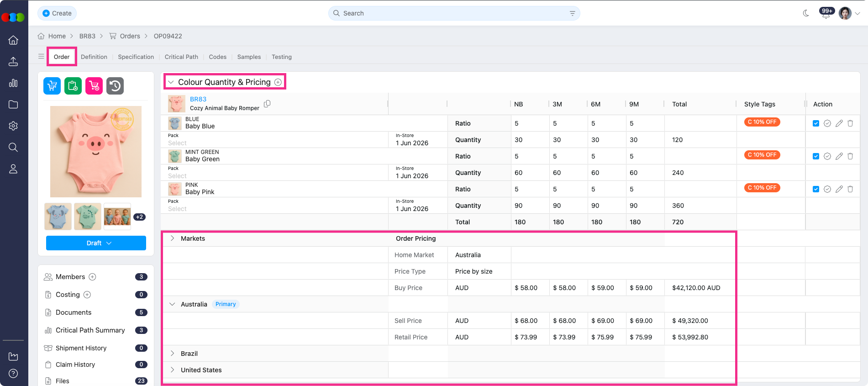The height and width of the screenshot is (386, 868).
Task: Click the green clipboard icon
Action: tap(73, 86)
